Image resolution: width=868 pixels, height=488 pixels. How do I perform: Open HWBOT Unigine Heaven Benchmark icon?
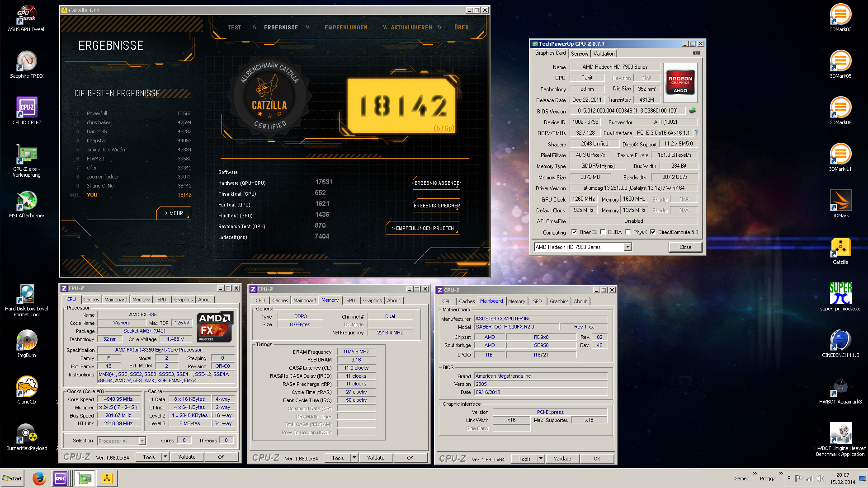pyautogui.click(x=840, y=440)
